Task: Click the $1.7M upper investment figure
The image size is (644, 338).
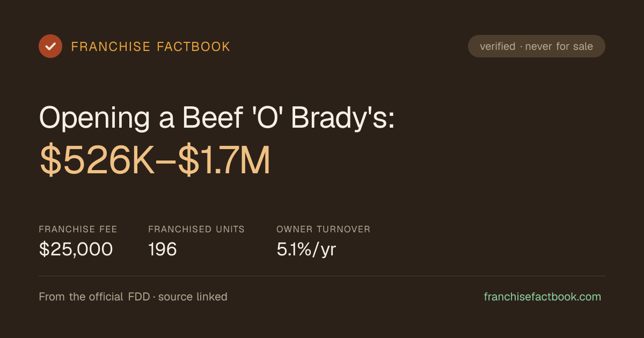Action: 224,161
